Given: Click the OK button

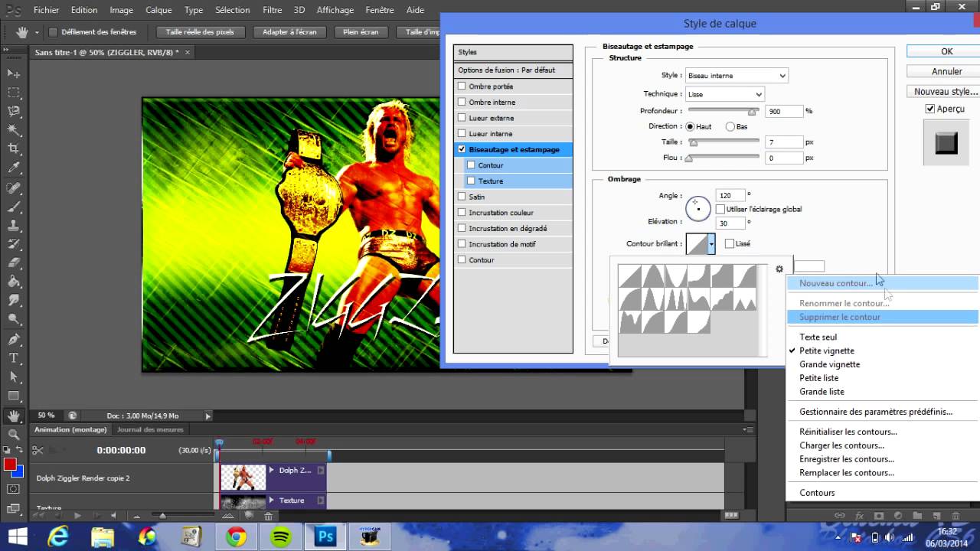Looking at the screenshot, I should pos(947,51).
